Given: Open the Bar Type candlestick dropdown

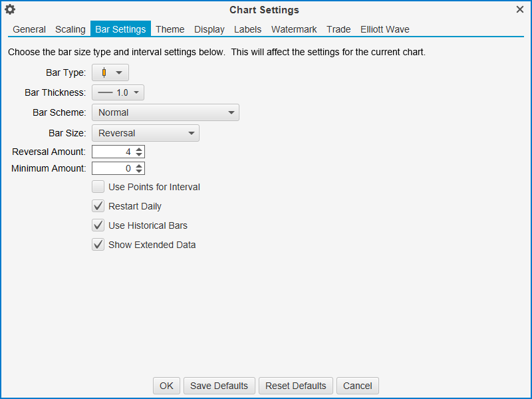Looking at the screenshot, I should point(110,73).
